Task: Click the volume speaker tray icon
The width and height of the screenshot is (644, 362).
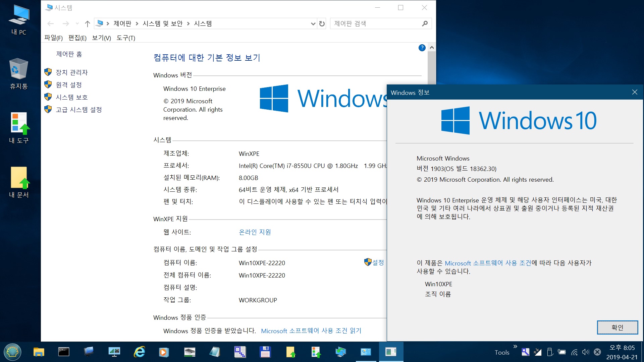Action: (x=586, y=352)
